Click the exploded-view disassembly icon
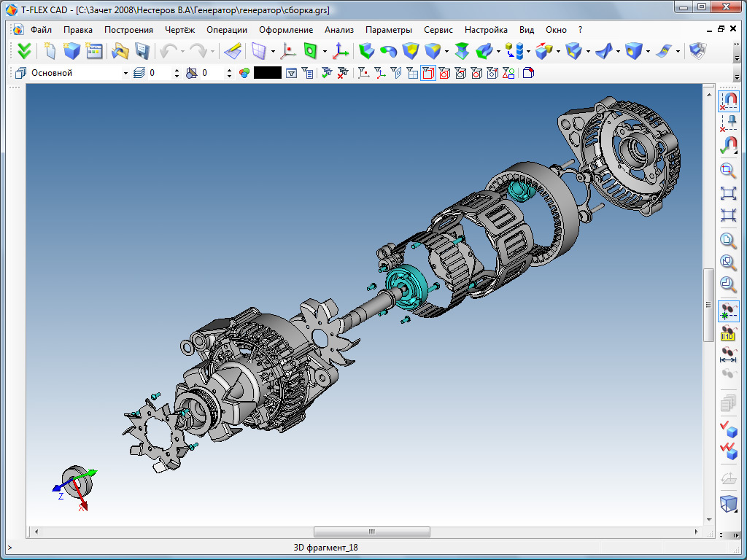This screenshot has width=747, height=560. (543, 51)
